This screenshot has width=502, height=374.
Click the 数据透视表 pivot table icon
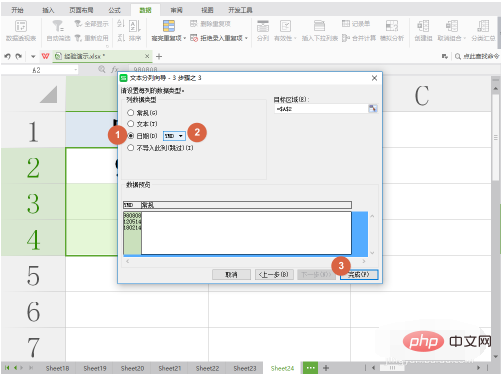click(x=21, y=26)
